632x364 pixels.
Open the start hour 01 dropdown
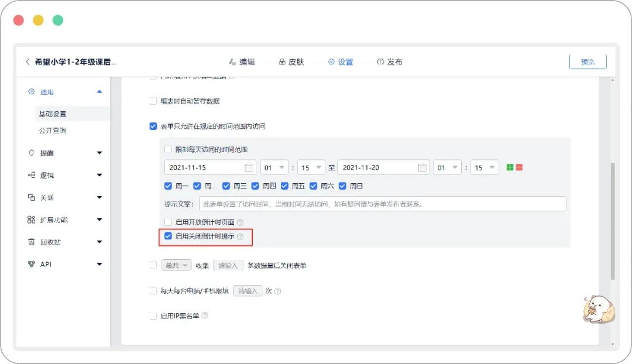pyautogui.click(x=274, y=167)
